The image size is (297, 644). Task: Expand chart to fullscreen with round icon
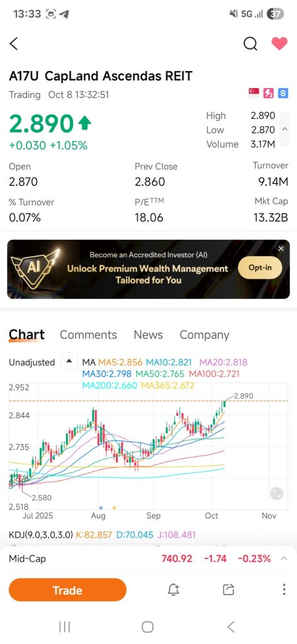276,494
